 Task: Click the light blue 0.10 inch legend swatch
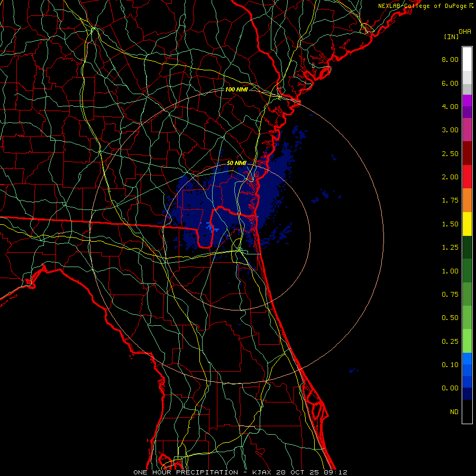pyautogui.click(x=467, y=359)
